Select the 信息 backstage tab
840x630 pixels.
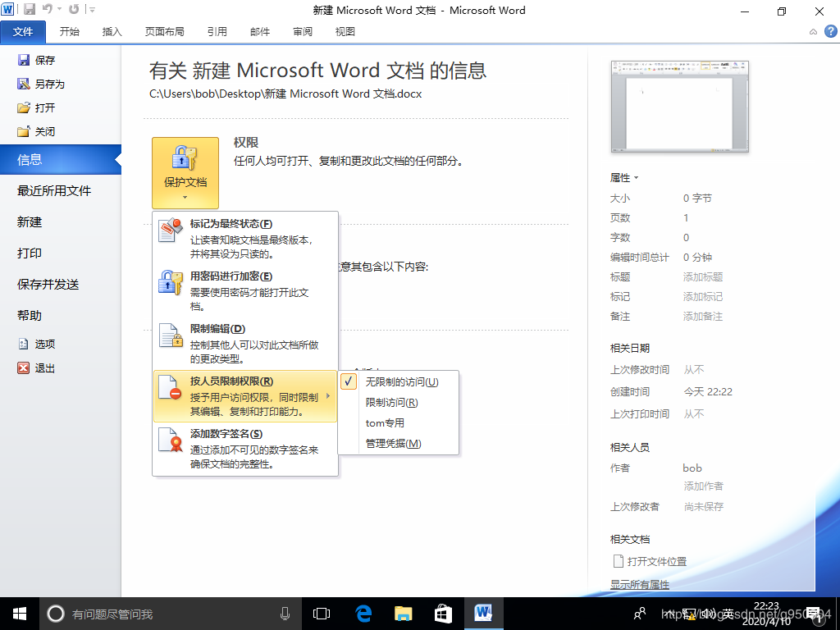(x=61, y=160)
